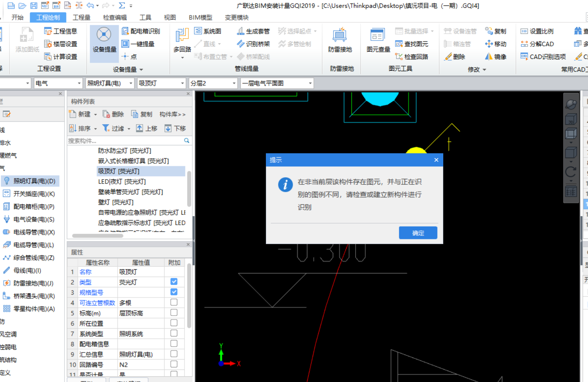Click 复制 in the 修改 ribbon group

coord(496,31)
